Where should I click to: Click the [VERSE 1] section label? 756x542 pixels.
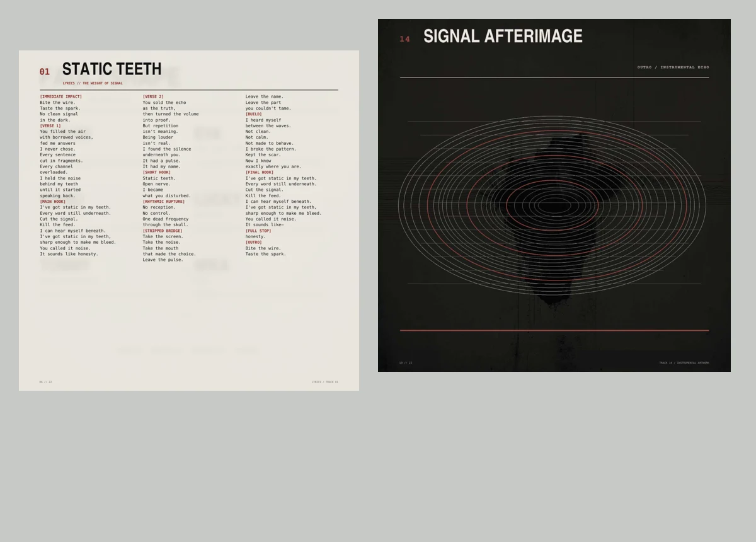[x=50, y=125]
